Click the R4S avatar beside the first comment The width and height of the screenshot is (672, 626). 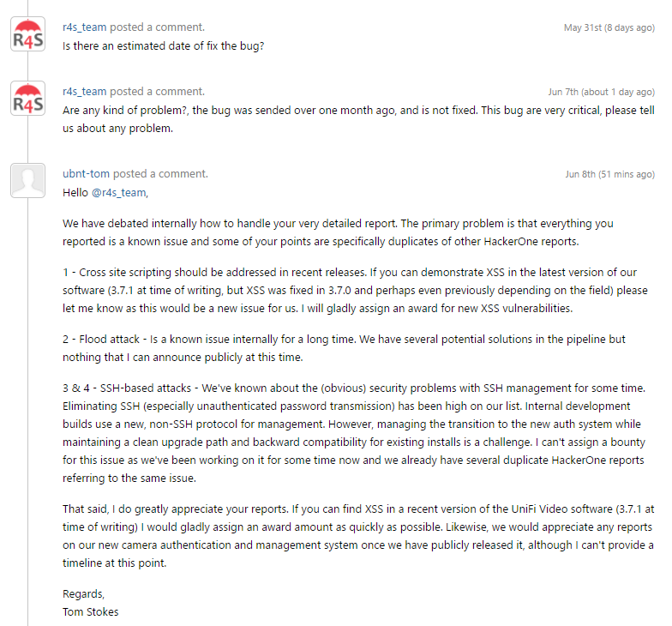27,34
